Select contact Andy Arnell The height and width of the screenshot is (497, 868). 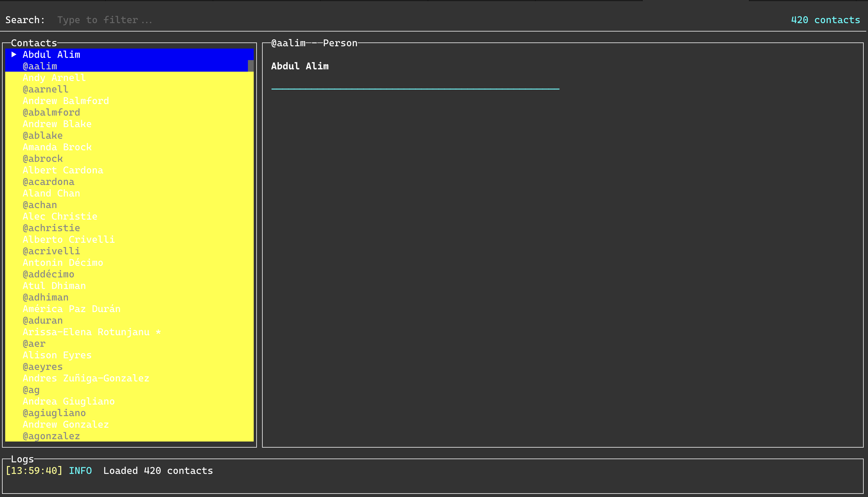tap(54, 77)
